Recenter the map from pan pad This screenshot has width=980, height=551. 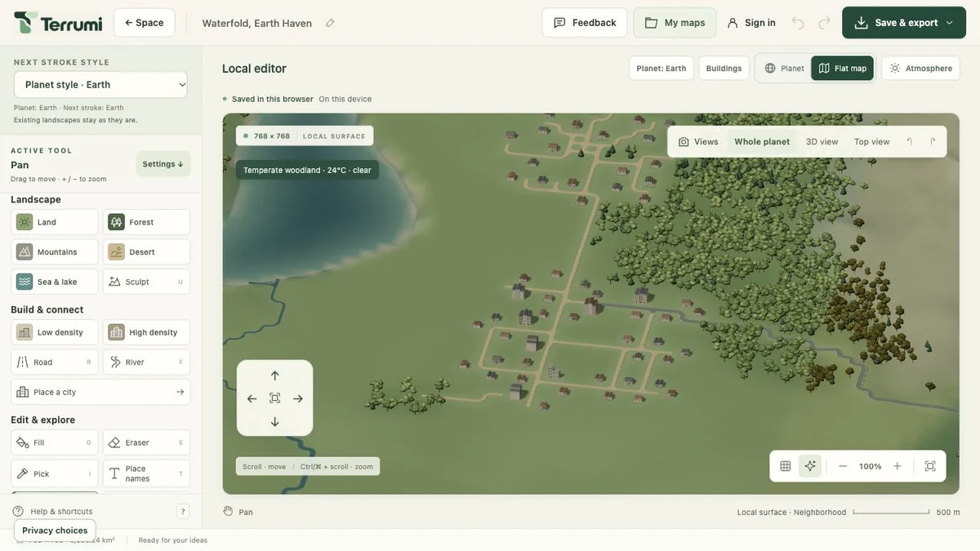tap(275, 398)
